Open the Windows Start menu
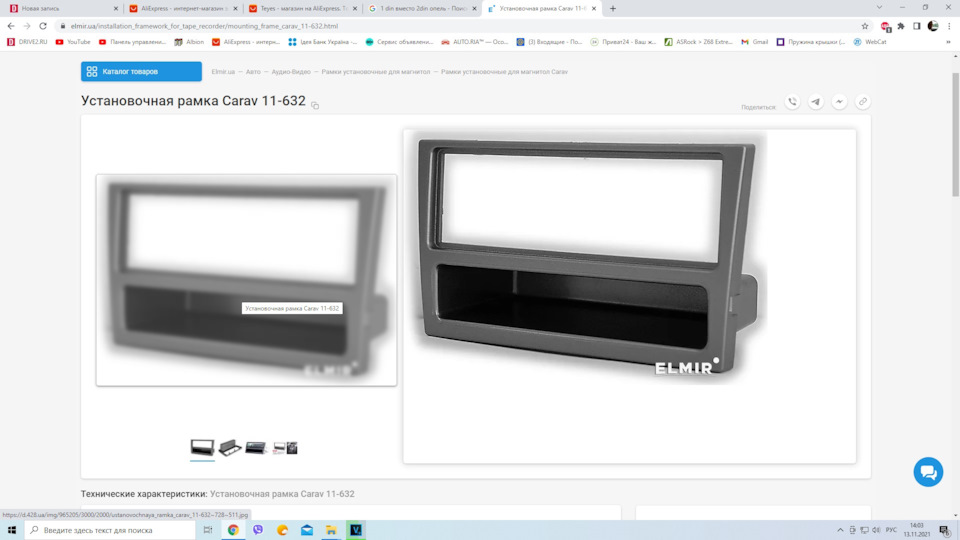The height and width of the screenshot is (540, 960). pos(12,530)
